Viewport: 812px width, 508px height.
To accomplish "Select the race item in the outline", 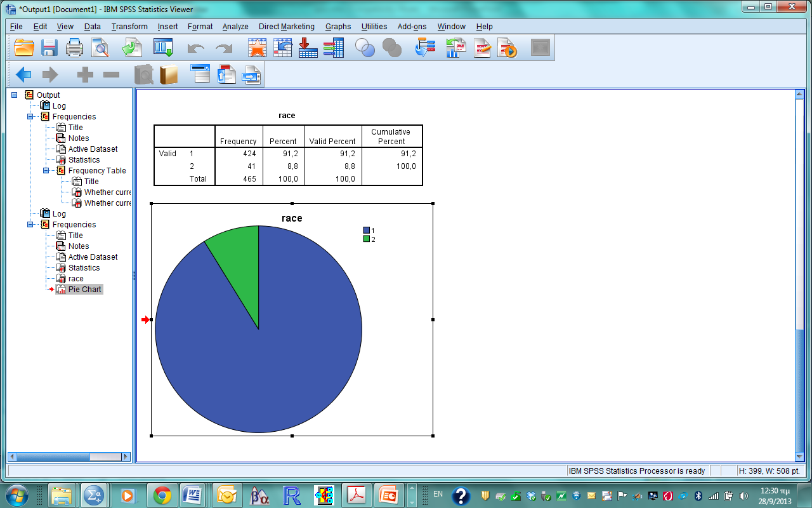I will coord(75,279).
